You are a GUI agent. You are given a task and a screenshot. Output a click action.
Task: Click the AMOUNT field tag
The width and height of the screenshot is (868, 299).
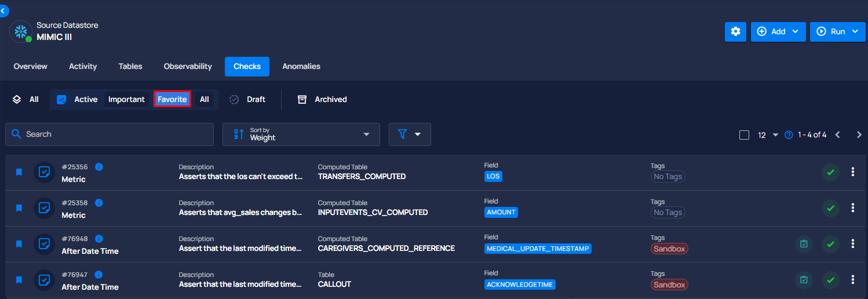501,212
